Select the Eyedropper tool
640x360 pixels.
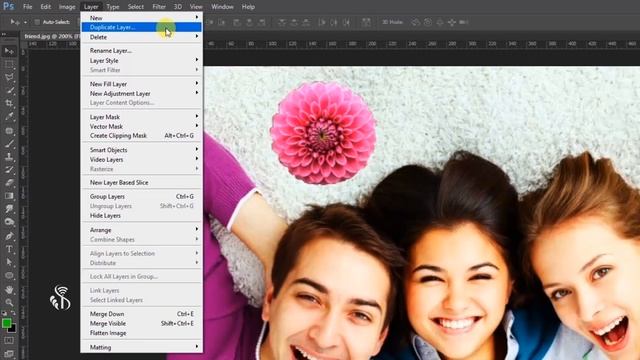point(9,117)
